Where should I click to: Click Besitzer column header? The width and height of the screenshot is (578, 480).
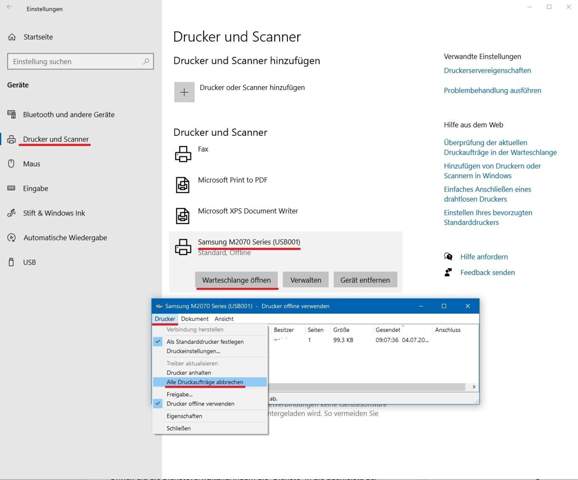pos(283,330)
